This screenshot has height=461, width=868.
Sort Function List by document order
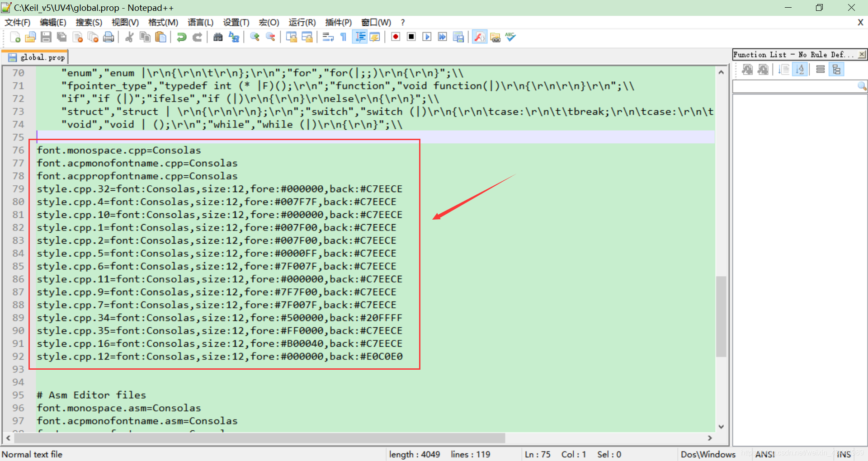click(784, 70)
